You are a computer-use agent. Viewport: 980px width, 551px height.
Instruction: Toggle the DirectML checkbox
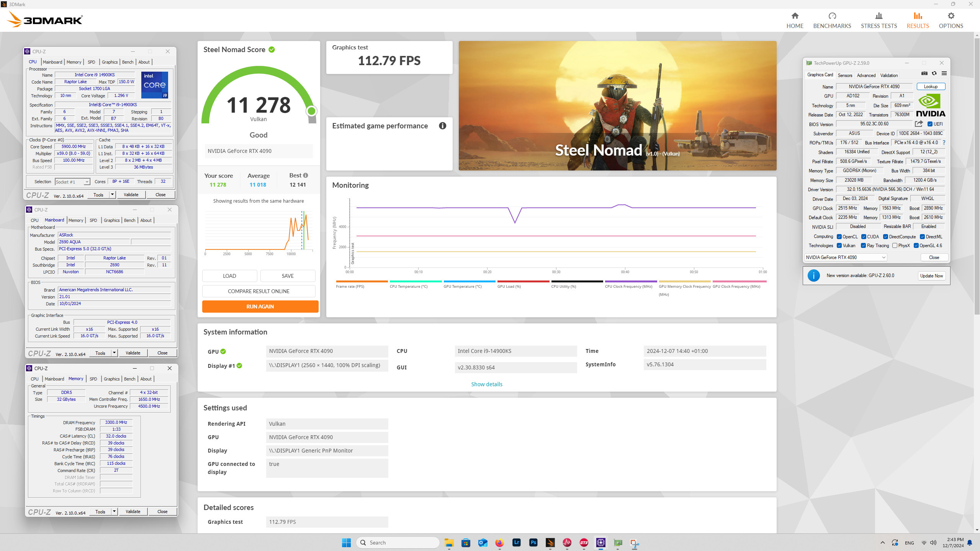click(x=922, y=237)
